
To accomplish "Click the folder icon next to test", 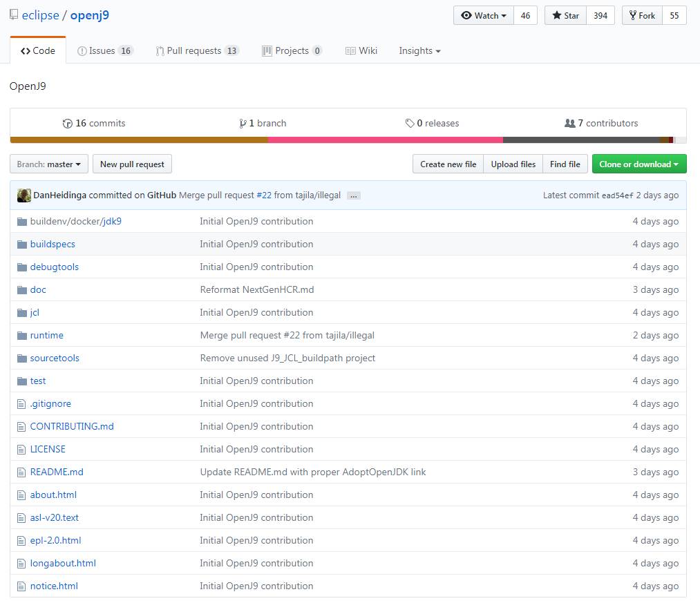I will [22, 381].
